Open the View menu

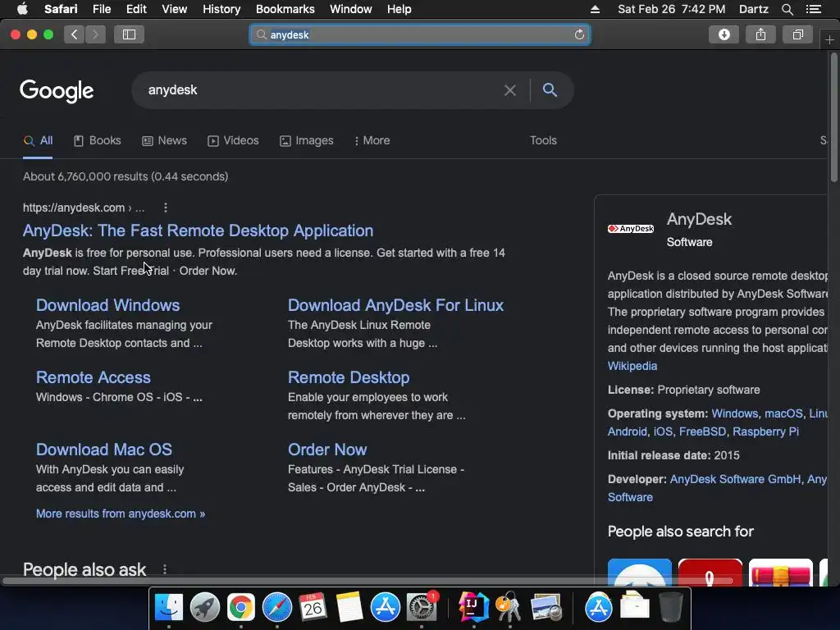tap(174, 9)
